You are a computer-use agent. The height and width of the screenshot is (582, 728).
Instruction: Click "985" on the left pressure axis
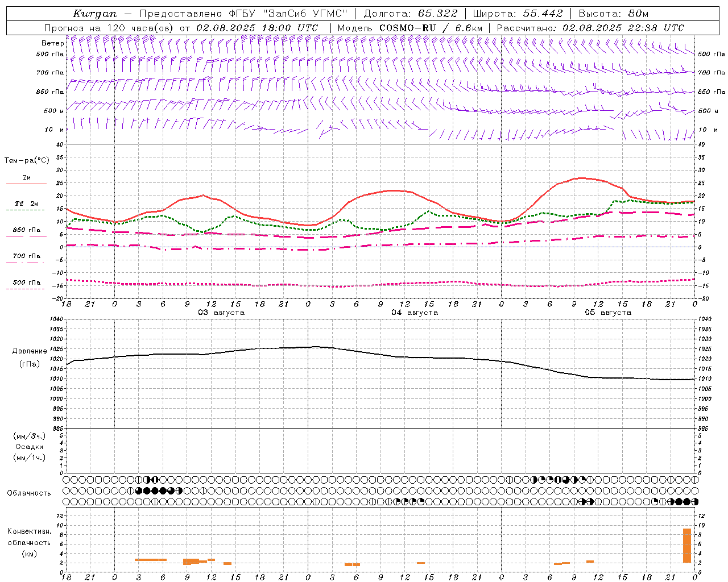pos(59,429)
